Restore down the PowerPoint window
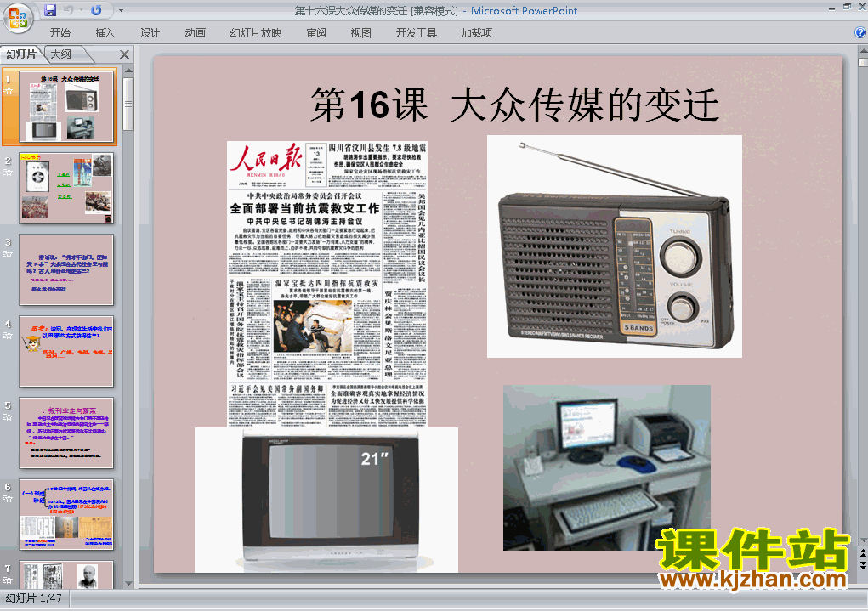868x611 pixels. click(x=847, y=8)
